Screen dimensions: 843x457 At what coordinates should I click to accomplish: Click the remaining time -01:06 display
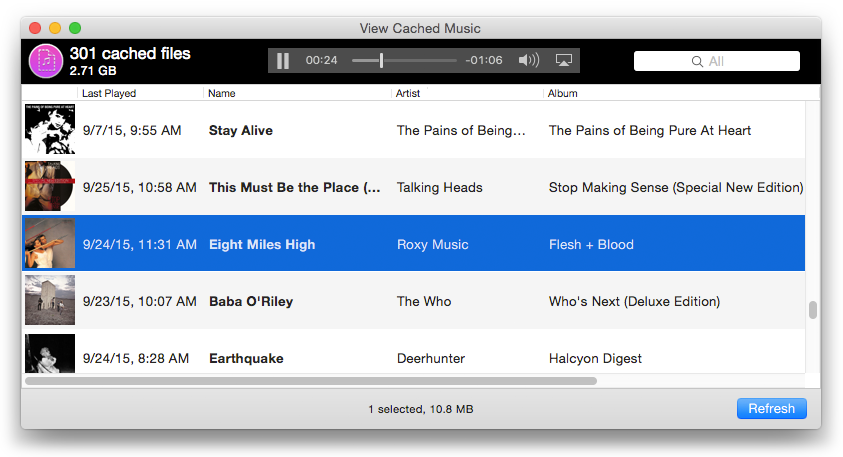click(x=484, y=60)
